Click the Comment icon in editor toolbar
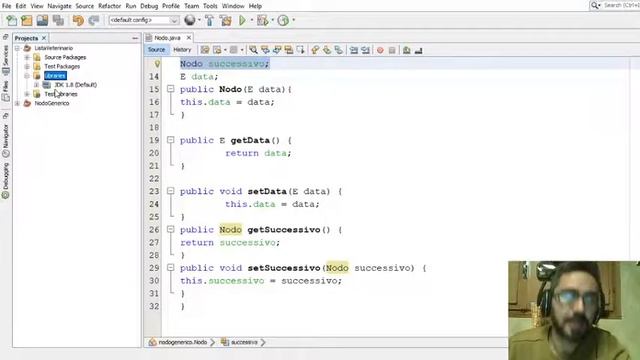 point(407,50)
